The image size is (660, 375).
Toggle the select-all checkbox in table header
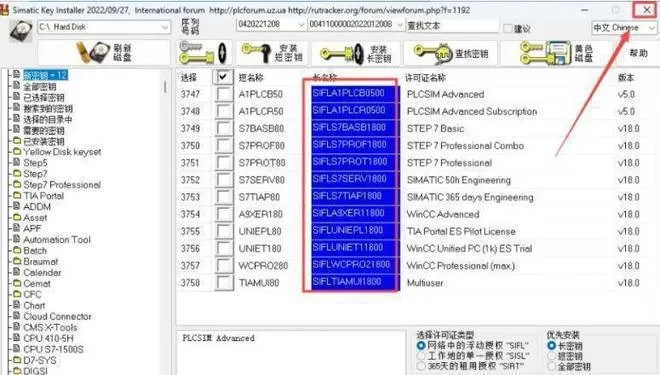coord(223,77)
